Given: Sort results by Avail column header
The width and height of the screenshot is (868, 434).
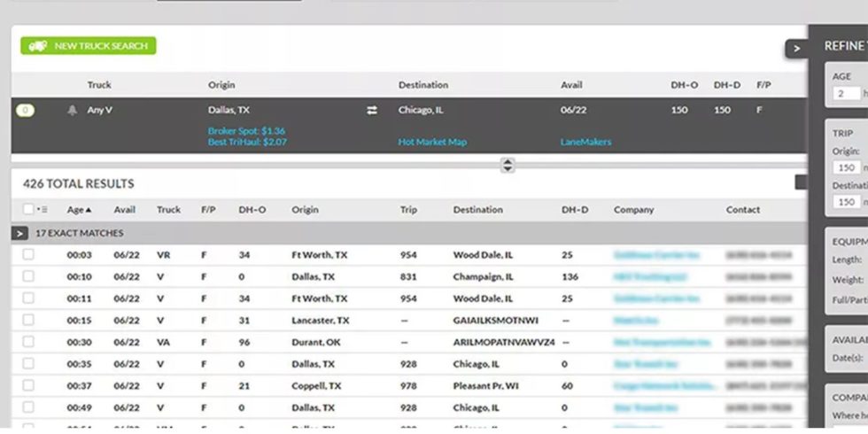Looking at the screenshot, I should click(125, 210).
